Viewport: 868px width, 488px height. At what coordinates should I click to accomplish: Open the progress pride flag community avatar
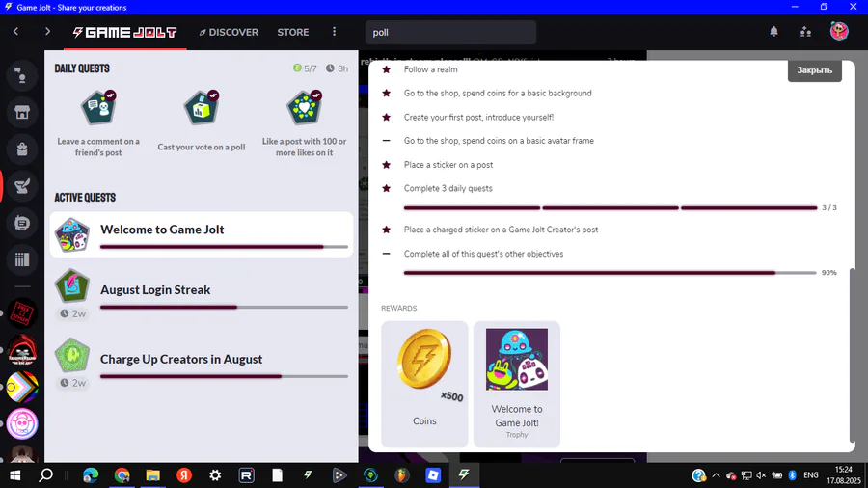[x=22, y=387]
